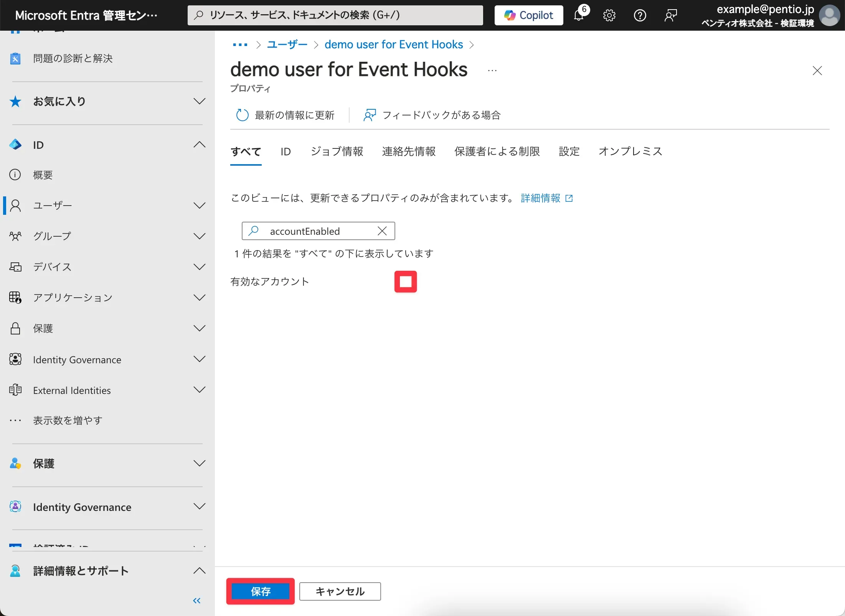The image size is (845, 616).
Task: Select the グループ icon in the sidebar
Action: point(15,236)
